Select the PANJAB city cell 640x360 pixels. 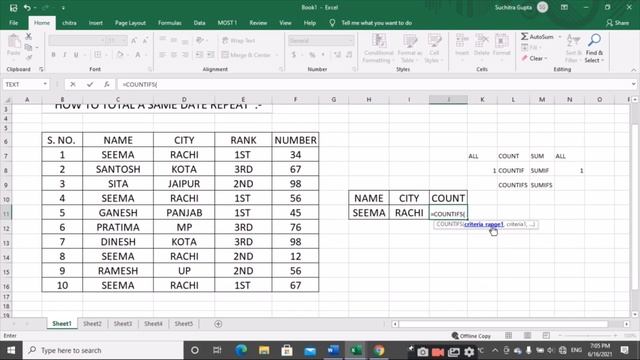tap(184, 213)
